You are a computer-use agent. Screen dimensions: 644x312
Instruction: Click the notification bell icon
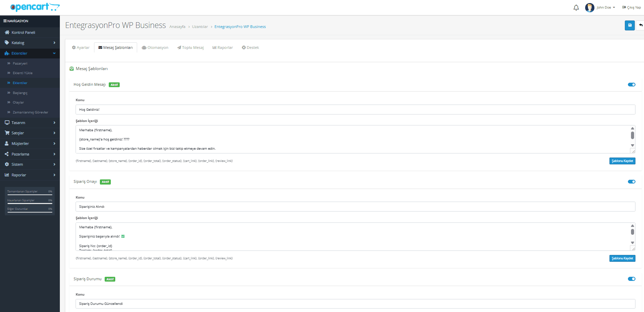click(576, 8)
